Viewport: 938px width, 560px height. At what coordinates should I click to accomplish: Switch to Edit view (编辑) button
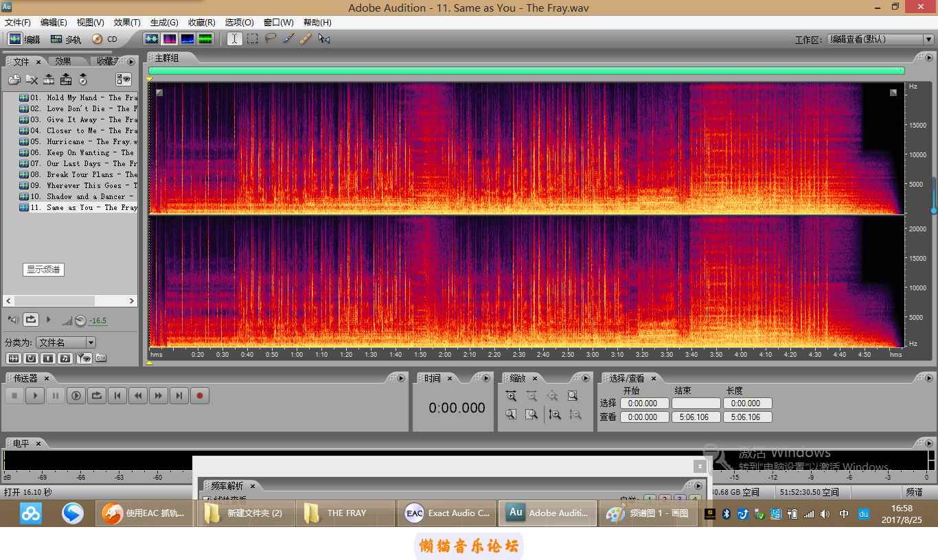24,39
